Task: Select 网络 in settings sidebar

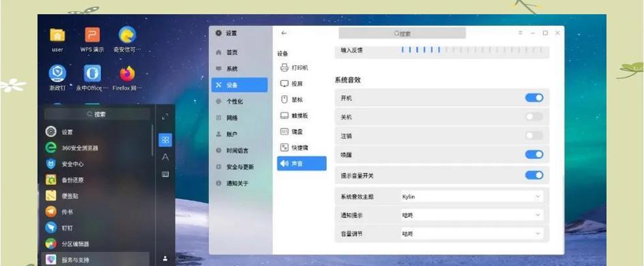Action: point(240,118)
